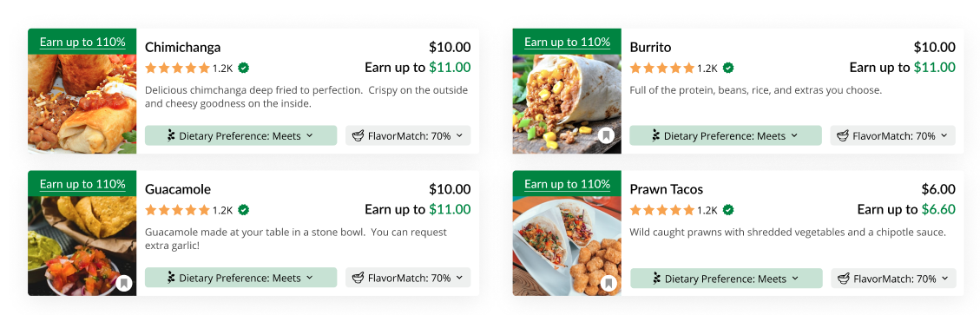Bookmark the Burrito item
The height and width of the screenshot is (315, 980).
[x=606, y=135]
